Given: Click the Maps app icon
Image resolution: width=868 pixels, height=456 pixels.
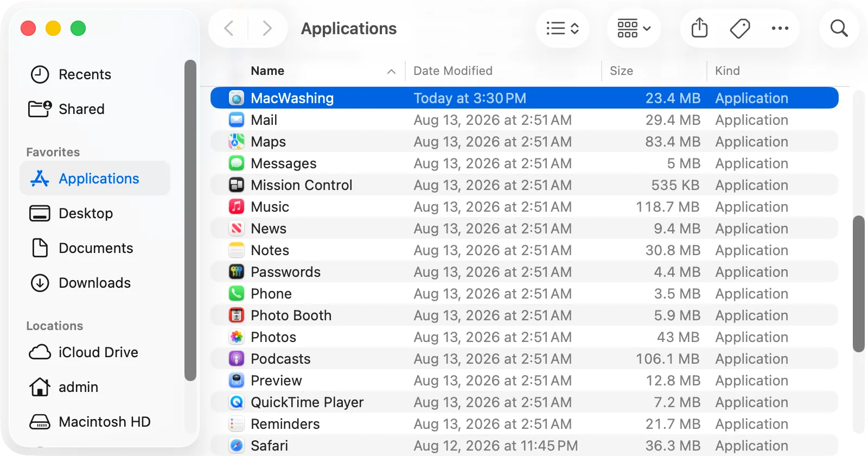Looking at the screenshot, I should (x=237, y=142).
